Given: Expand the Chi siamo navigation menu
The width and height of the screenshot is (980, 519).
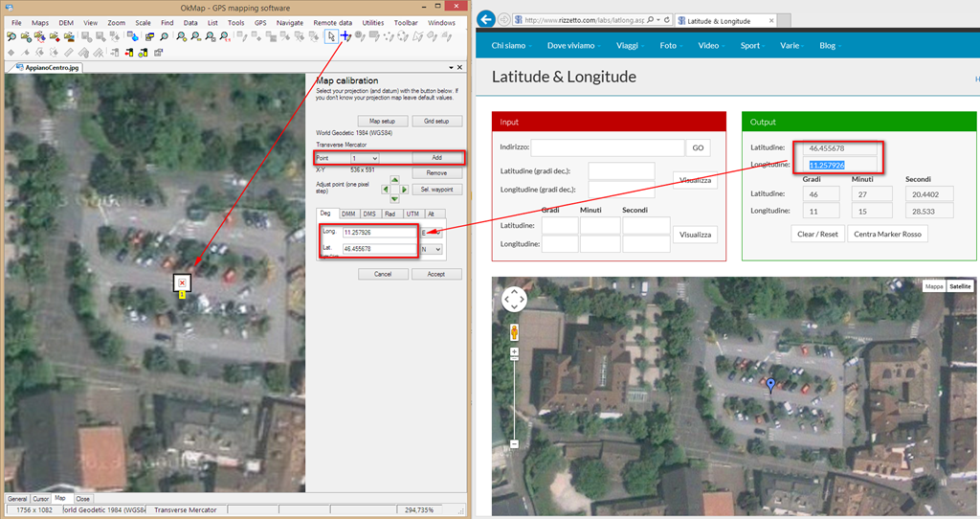Looking at the screenshot, I should [x=511, y=46].
